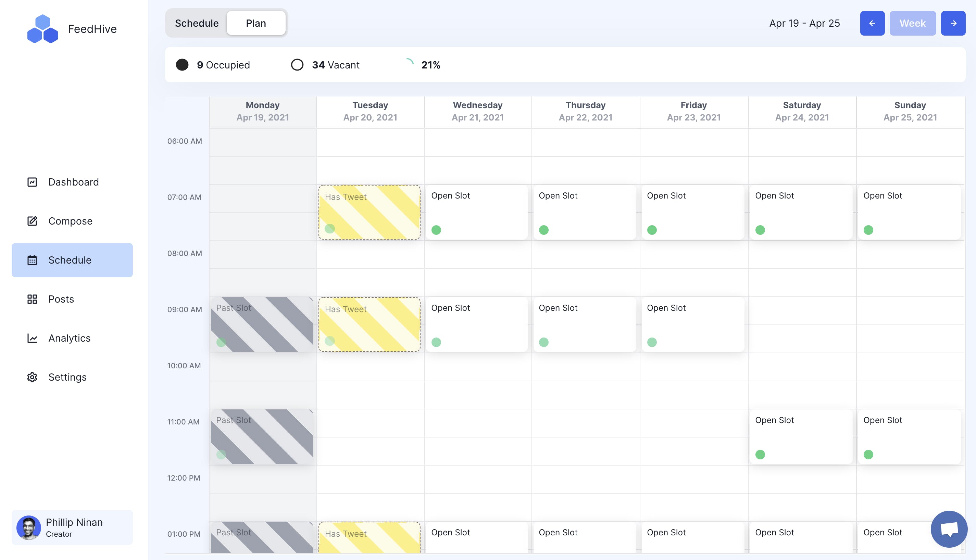Click the Schedule calendar icon

32,260
